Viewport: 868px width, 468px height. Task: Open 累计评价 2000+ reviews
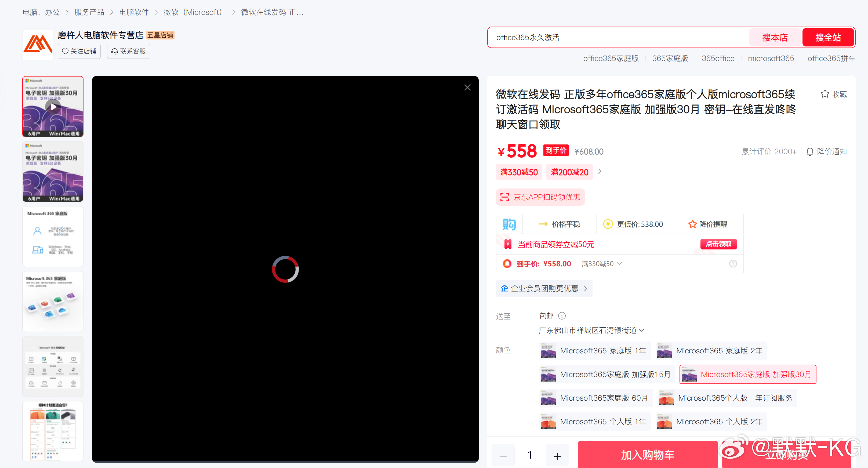pyautogui.click(x=769, y=152)
